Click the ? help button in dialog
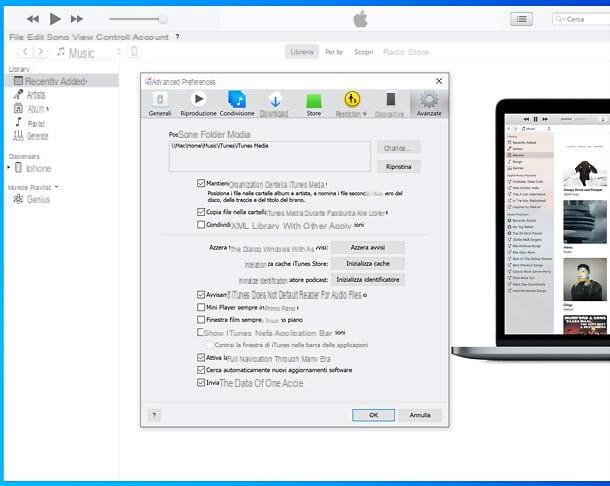Image resolution: width=610 pixels, height=486 pixels. (x=154, y=415)
